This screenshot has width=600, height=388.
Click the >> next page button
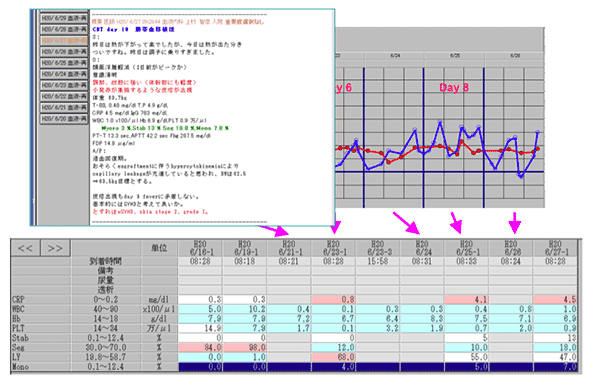click(x=55, y=248)
